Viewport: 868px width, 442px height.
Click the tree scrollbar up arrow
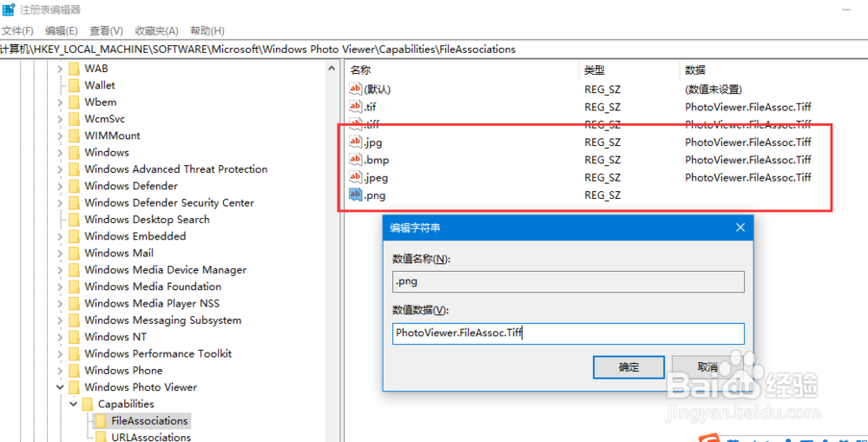(332, 69)
